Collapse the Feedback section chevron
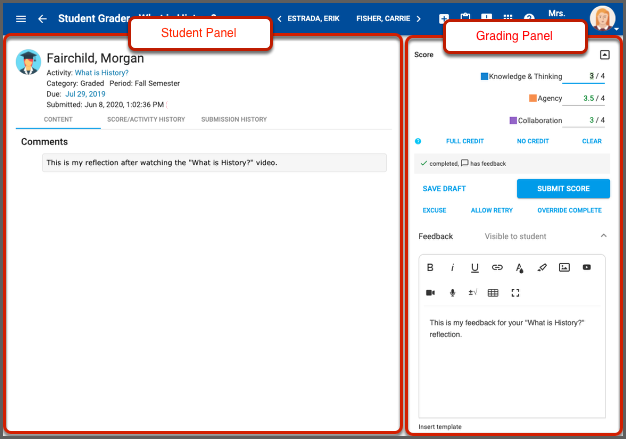Screen dimensions: 626x439 pyautogui.click(x=603, y=236)
